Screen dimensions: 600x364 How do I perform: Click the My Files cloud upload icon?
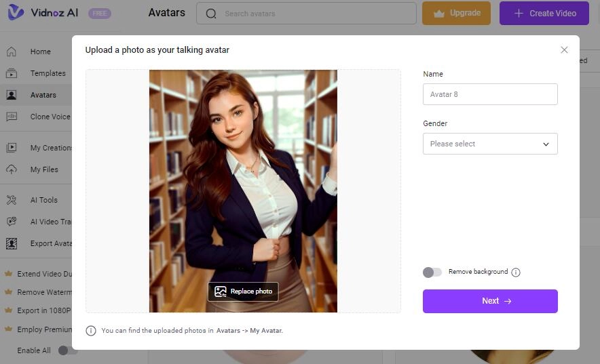12,169
